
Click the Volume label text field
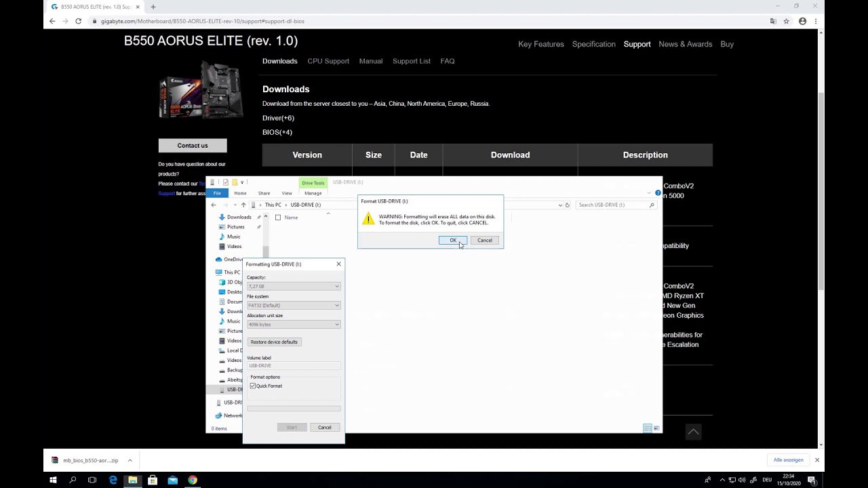pos(294,365)
